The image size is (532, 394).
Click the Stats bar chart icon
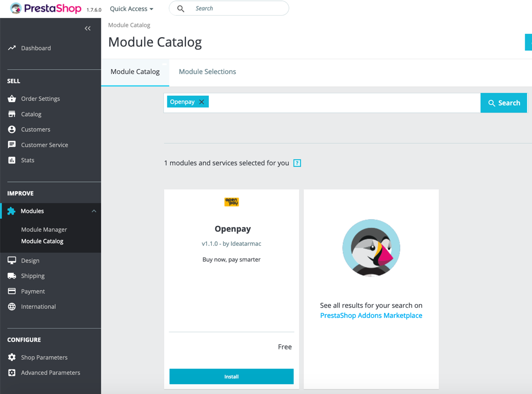point(12,160)
